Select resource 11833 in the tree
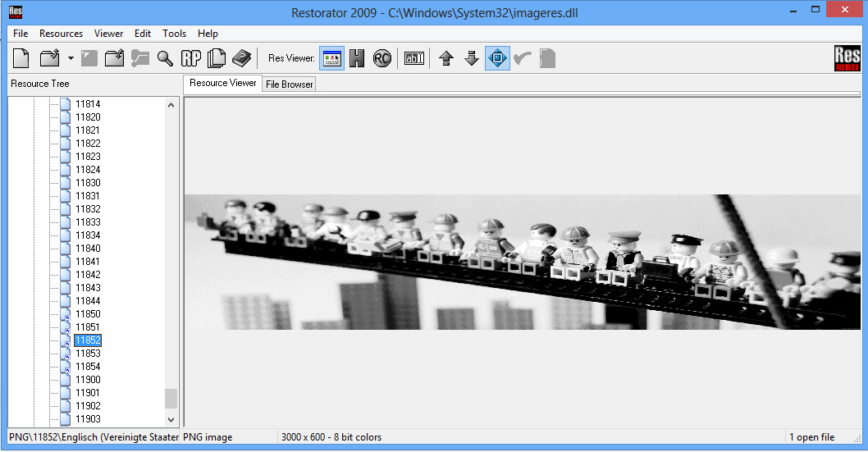This screenshot has width=868, height=452. [x=88, y=222]
